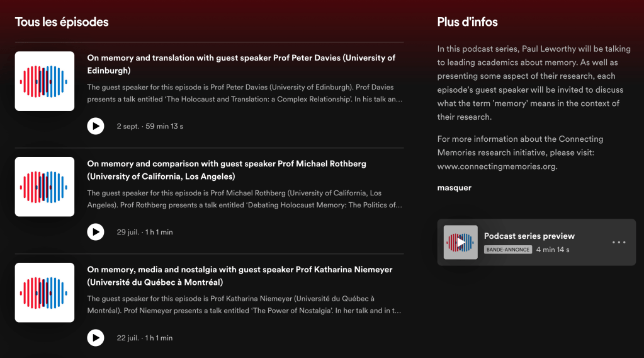Click the Podcast series preview title
Viewport: 644px width, 358px height.
(529, 236)
